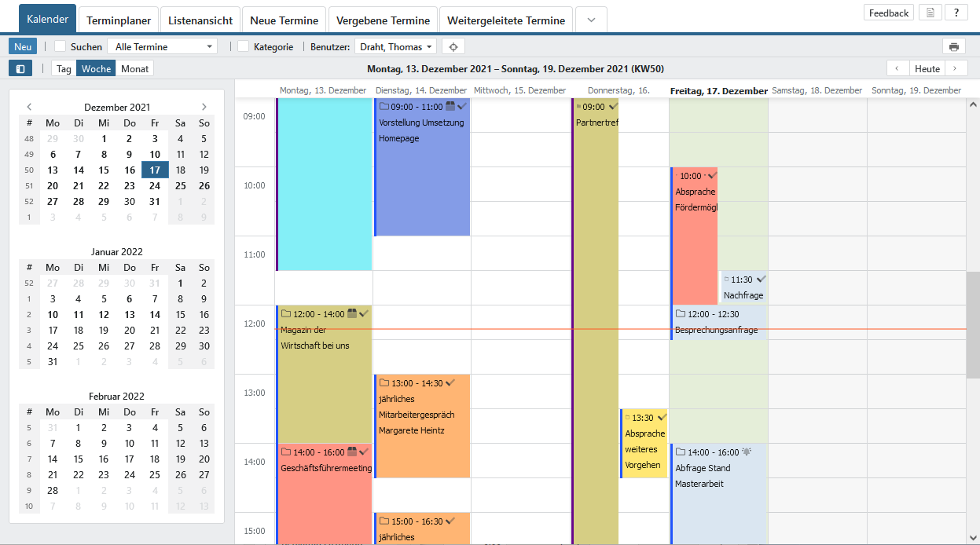
Task: Open the Vergebene Termine tab
Action: [x=384, y=20]
